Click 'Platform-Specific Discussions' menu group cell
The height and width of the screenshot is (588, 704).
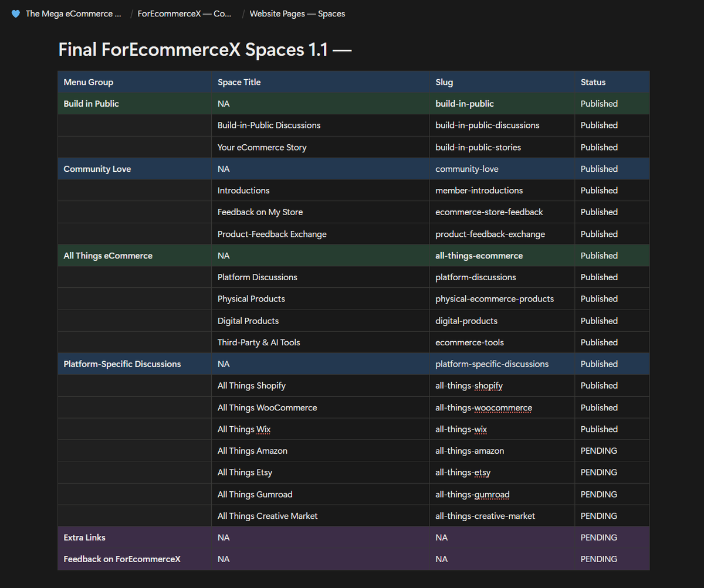coord(134,364)
